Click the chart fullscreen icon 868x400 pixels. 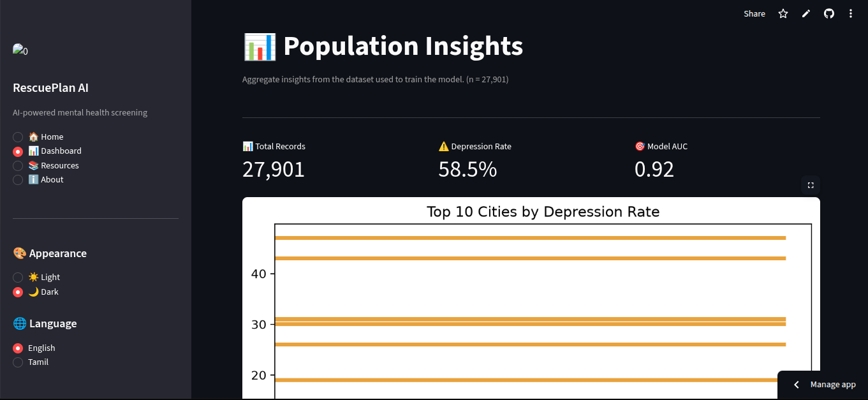(x=811, y=185)
